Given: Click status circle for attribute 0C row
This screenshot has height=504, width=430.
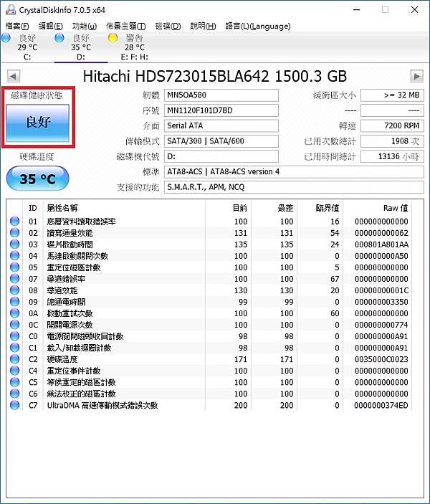Looking at the screenshot, I should 15,324.
